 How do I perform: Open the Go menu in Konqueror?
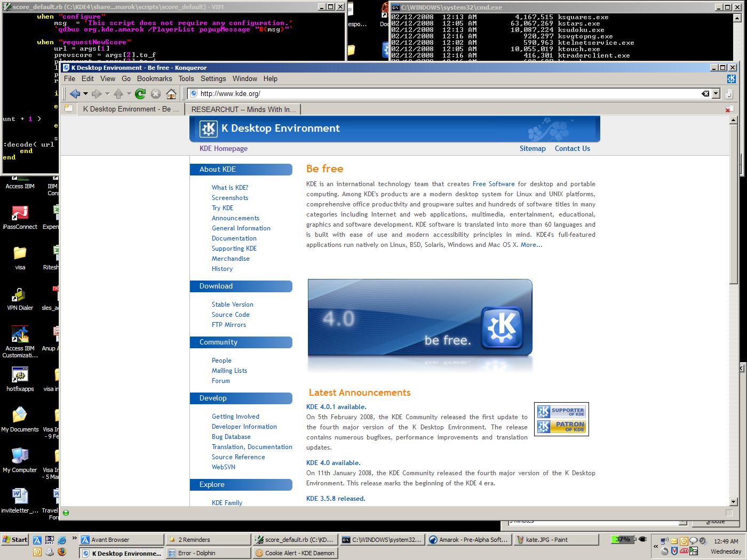click(x=126, y=78)
